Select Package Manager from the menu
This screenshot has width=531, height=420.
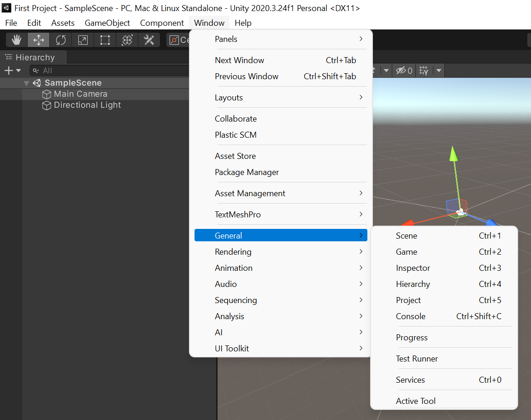point(247,172)
